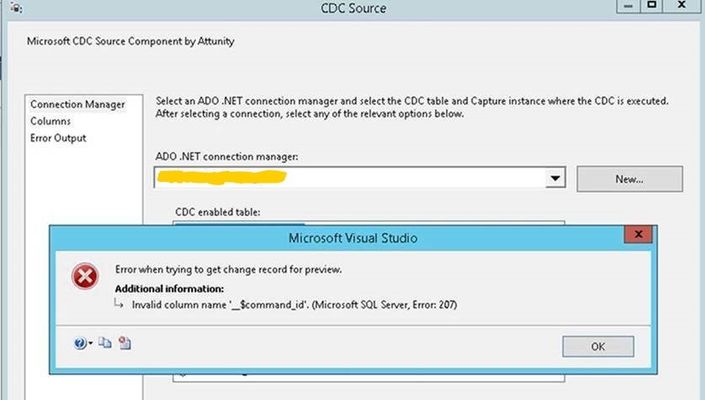
Task: Open the Error Output page
Action: click(x=58, y=138)
